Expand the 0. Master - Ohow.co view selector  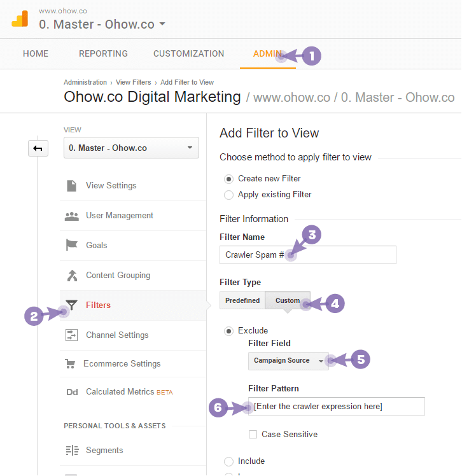tap(131, 148)
